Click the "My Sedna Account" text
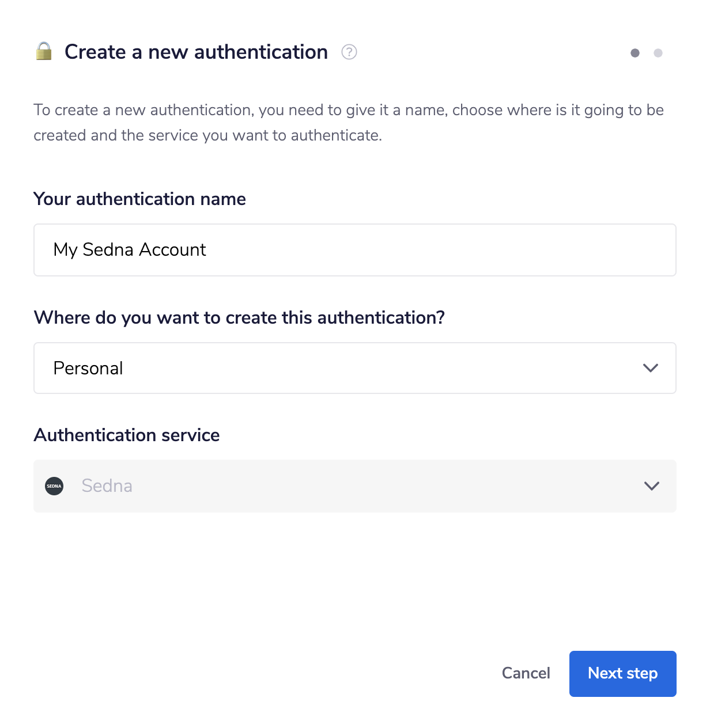Image resolution: width=710 pixels, height=728 pixels. point(130,250)
